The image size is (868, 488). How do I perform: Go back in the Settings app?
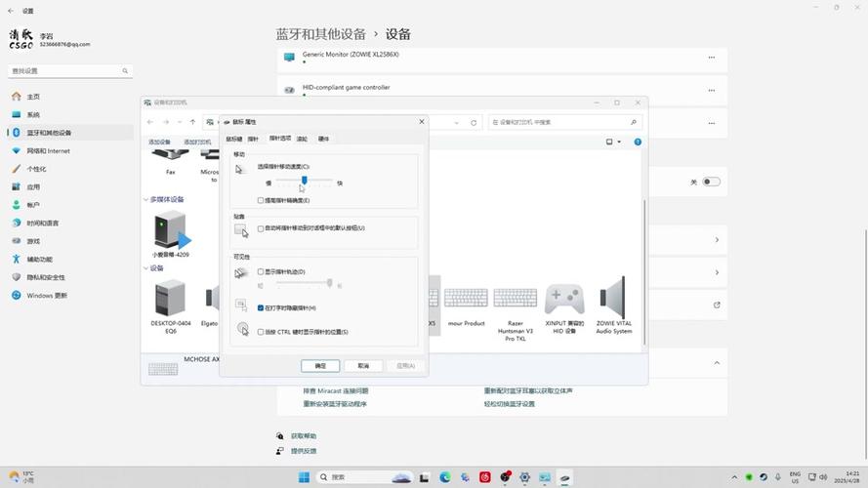[x=11, y=11]
